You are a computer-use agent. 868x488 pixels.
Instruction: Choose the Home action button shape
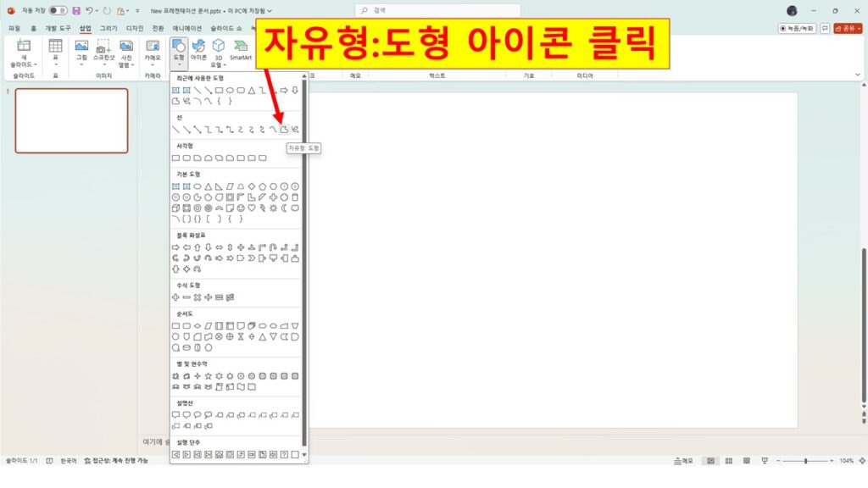[219, 454]
